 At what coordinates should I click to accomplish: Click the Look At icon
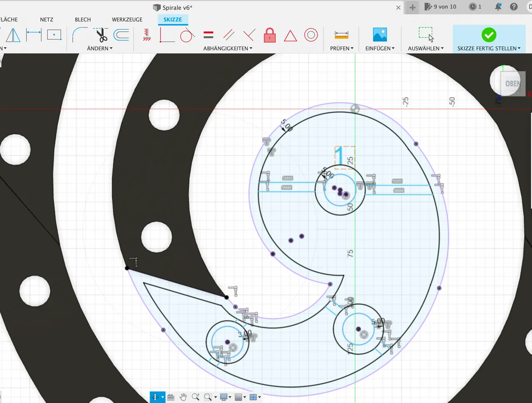coord(170,397)
